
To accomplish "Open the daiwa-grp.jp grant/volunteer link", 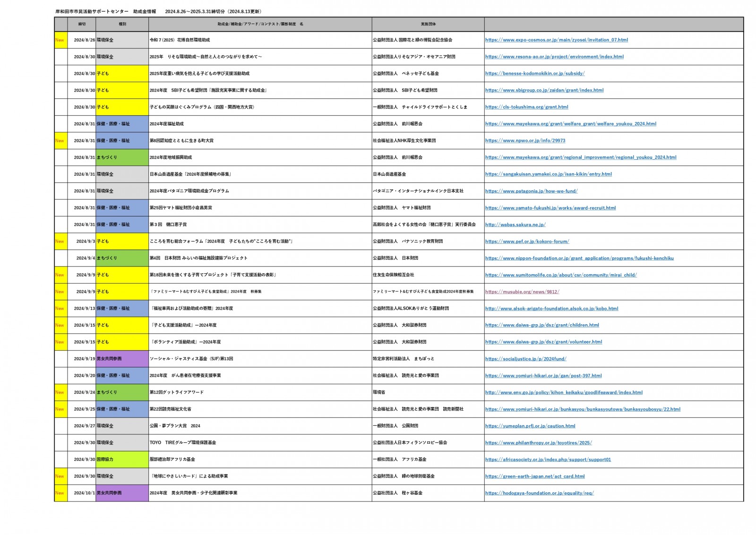I will (543, 342).
